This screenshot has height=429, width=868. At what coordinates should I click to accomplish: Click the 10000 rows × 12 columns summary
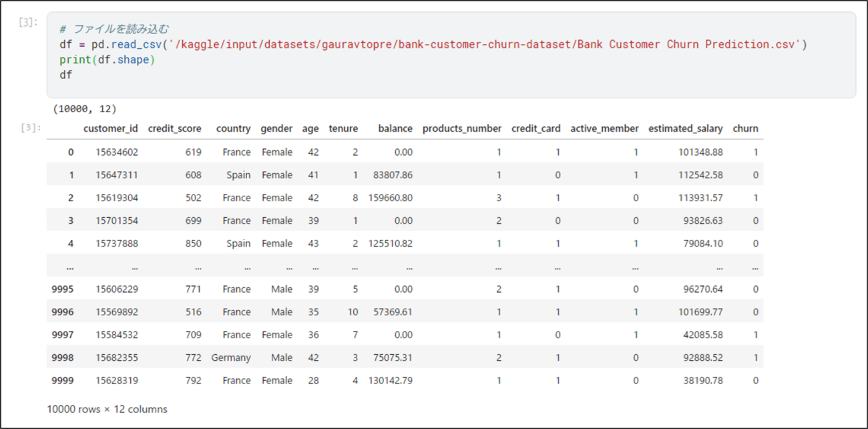pos(107,409)
